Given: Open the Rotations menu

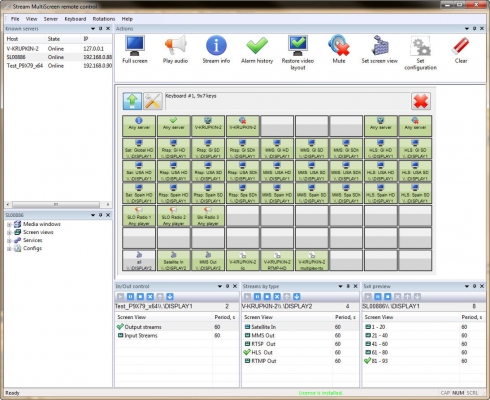Looking at the screenshot, I should [x=104, y=19].
